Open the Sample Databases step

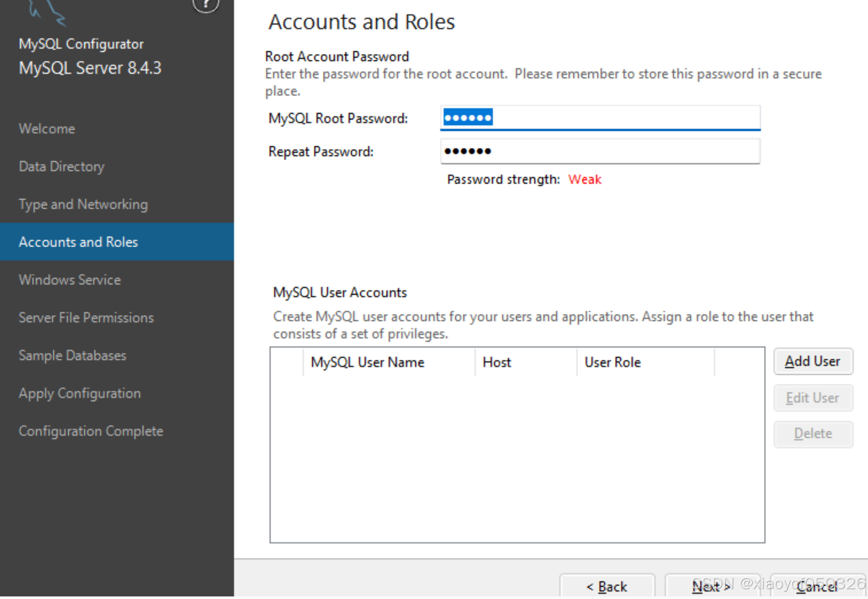[72, 356]
